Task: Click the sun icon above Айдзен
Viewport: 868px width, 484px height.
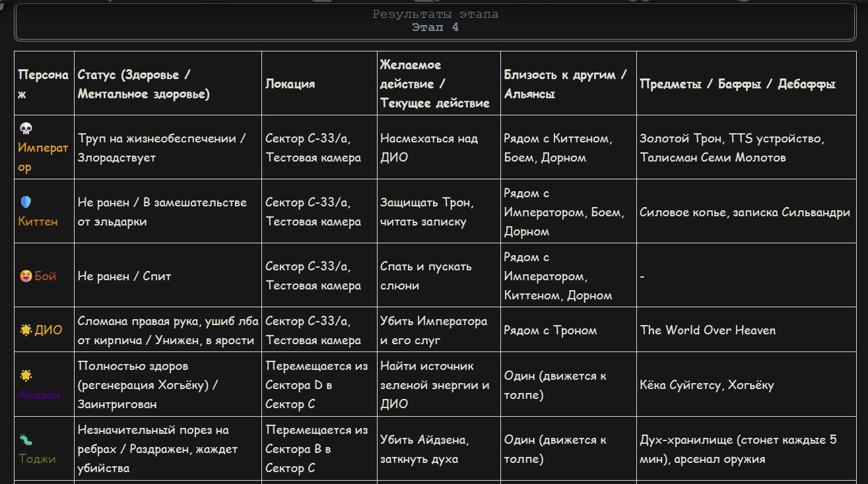Action: point(26,376)
